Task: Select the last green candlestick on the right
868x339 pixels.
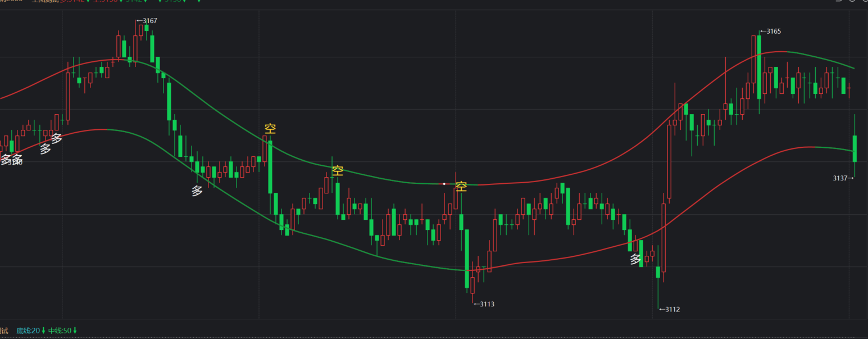Action: pos(855,148)
